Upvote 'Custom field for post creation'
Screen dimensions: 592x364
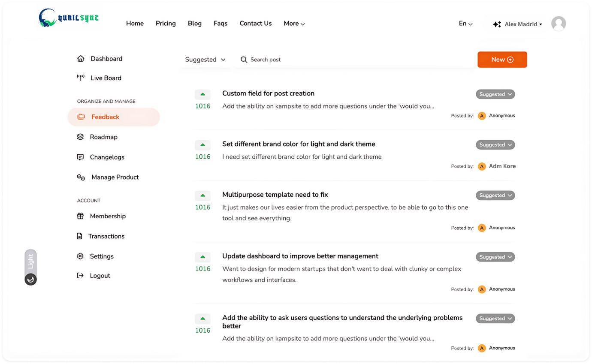point(202,94)
